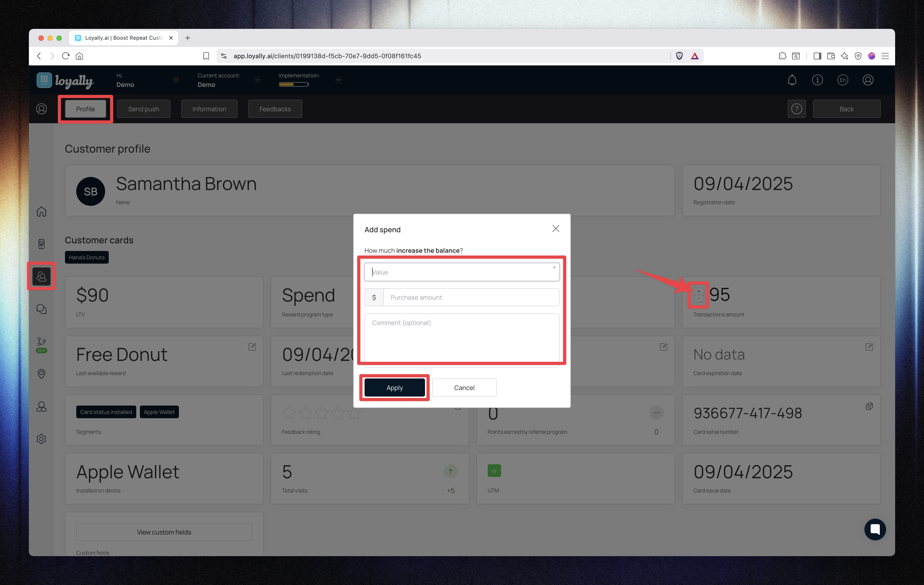Expand the Hi, Demo user dropdown
924x585 pixels.
[176, 80]
